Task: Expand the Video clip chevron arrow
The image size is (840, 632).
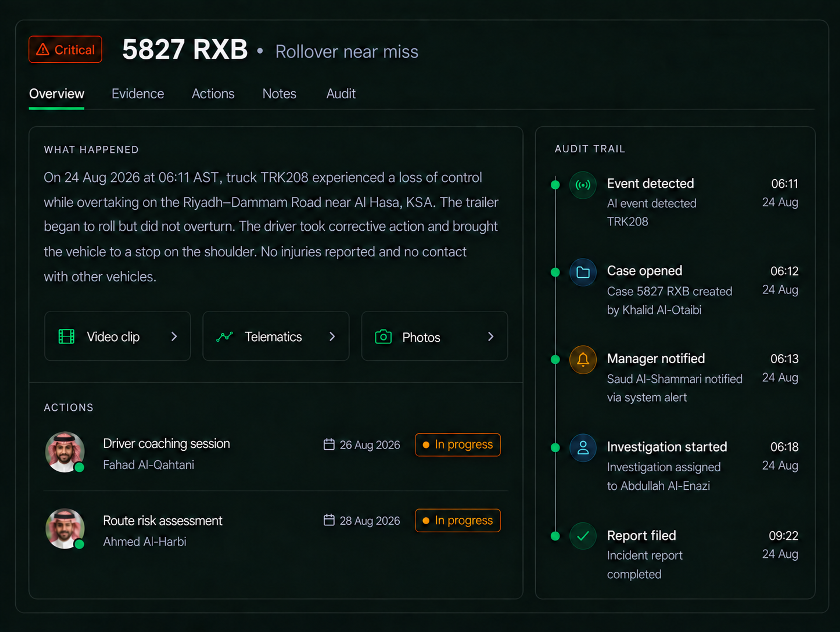Action: coord(174,336)
